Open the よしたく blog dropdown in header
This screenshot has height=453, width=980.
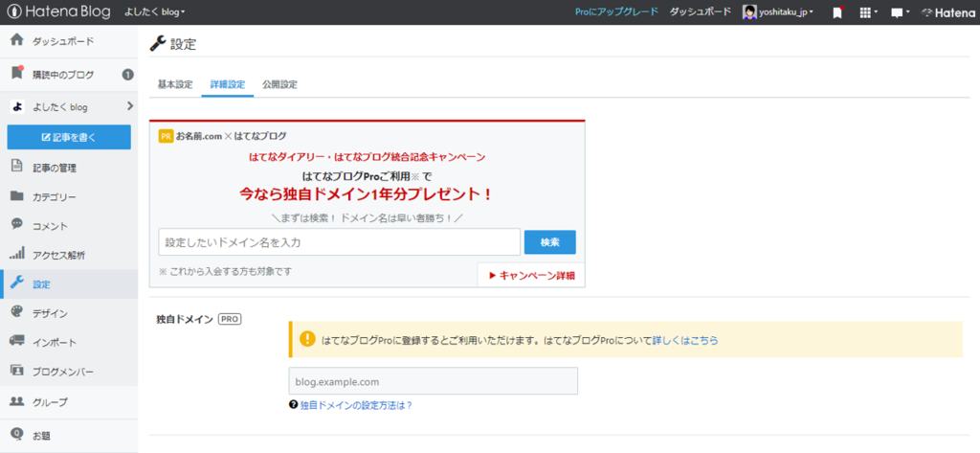(154, 11)
